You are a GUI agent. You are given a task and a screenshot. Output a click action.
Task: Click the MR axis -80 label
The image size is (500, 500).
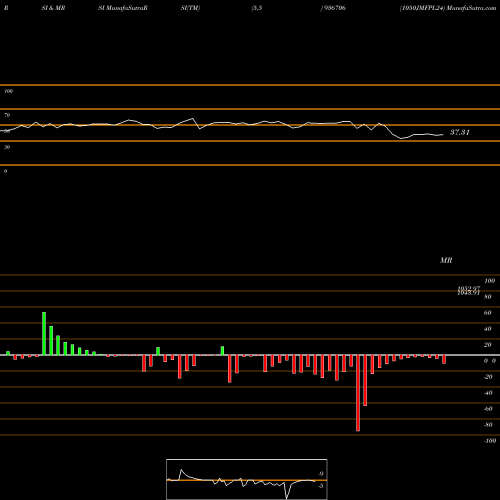pyautogui.click(x=488, y=425)
